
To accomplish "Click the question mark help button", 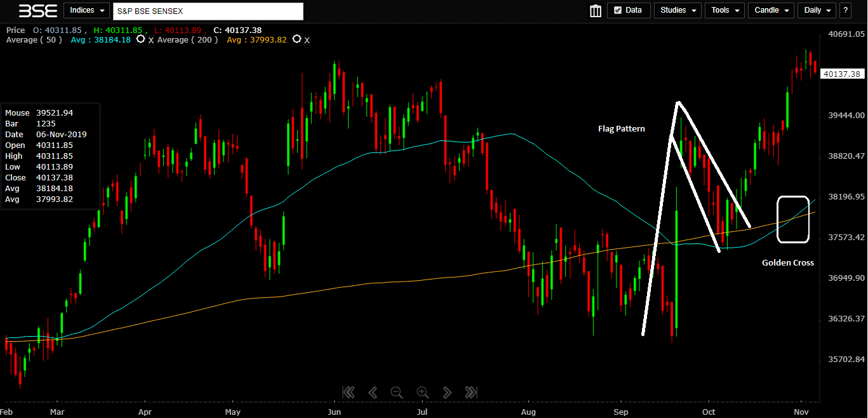I will (845, 10).
